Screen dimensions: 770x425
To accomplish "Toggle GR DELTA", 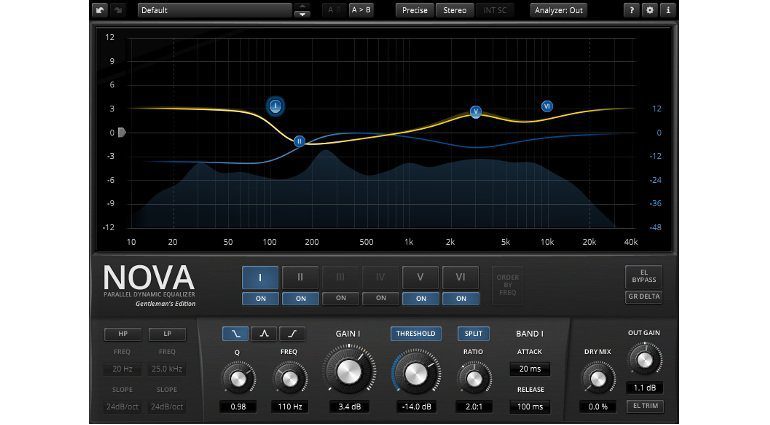I will click(x=644, y=297).
